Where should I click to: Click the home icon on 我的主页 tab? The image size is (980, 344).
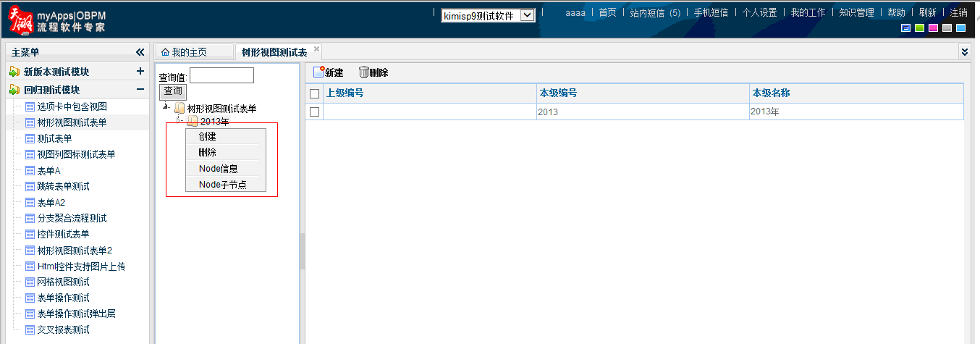165,52
